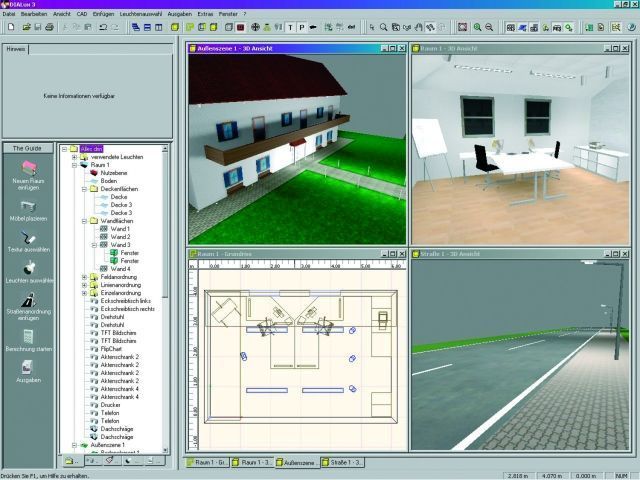Viewport: 640px width, 480px height.
Task: Collapse the Wandflächen folder
Action: tap(82, 220)
